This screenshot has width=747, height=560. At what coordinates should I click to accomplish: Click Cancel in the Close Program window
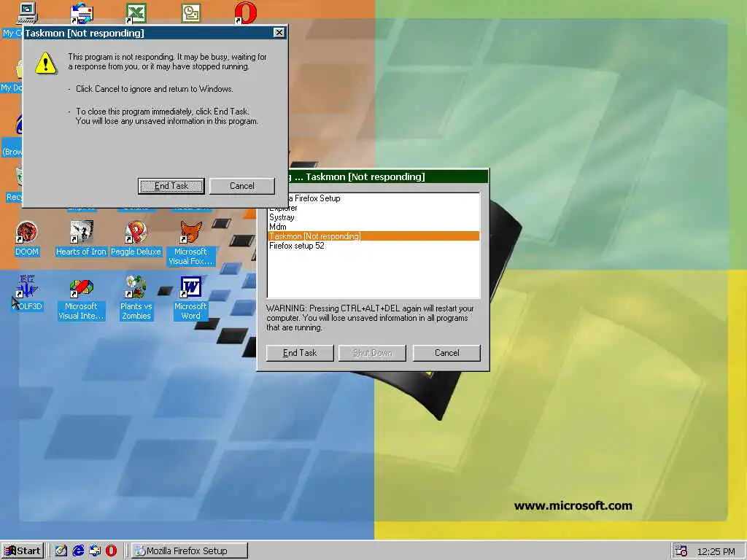click(x=446, y=353)
